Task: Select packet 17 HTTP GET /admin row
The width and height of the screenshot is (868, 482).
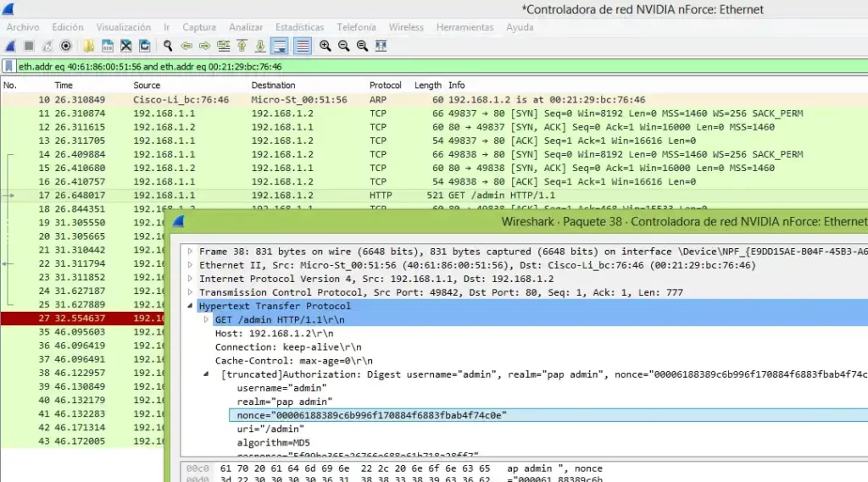Action: (x=434, y=196)
